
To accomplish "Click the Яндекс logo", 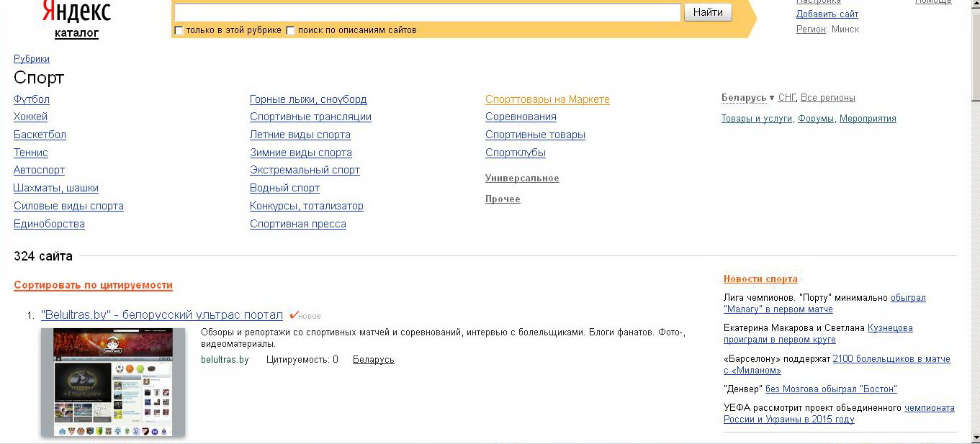I will point(76,12).
